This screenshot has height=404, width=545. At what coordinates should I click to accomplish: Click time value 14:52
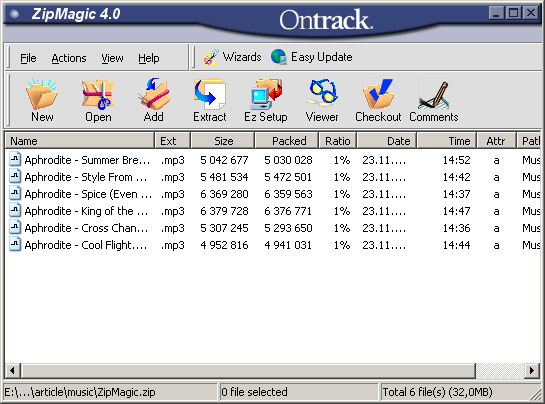click(x=456, y=160)
